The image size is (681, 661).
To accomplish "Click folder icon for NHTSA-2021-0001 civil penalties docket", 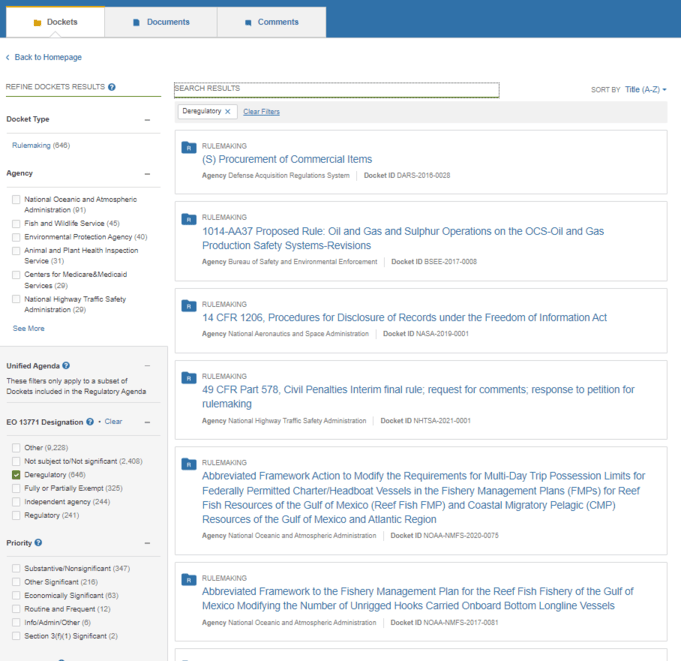I will pos(188,378).
